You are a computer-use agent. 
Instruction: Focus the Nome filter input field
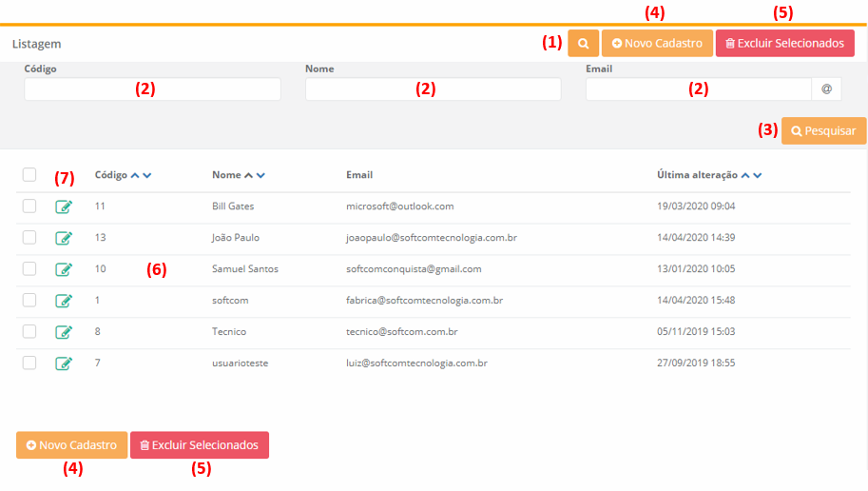click(x=433, y=89)
